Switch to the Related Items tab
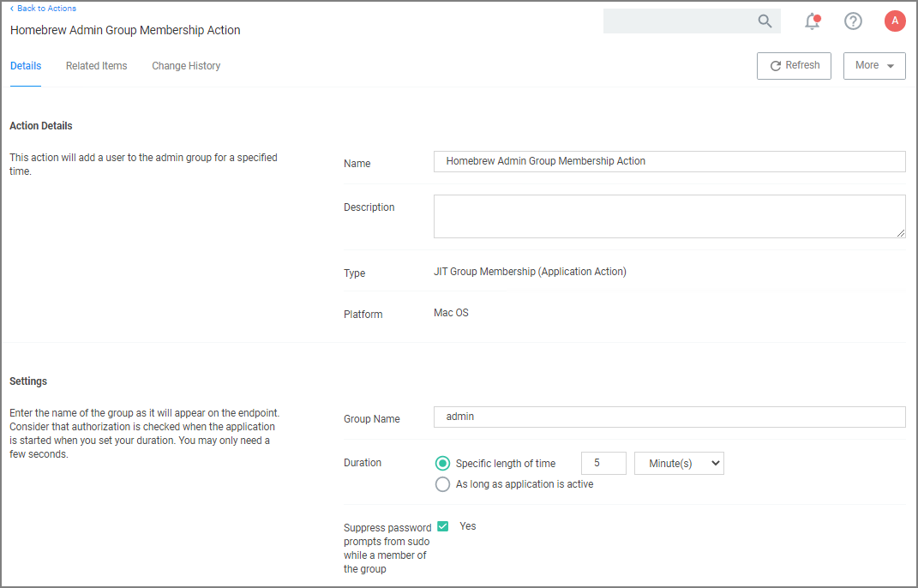918x588 pixels. (96, 66)
